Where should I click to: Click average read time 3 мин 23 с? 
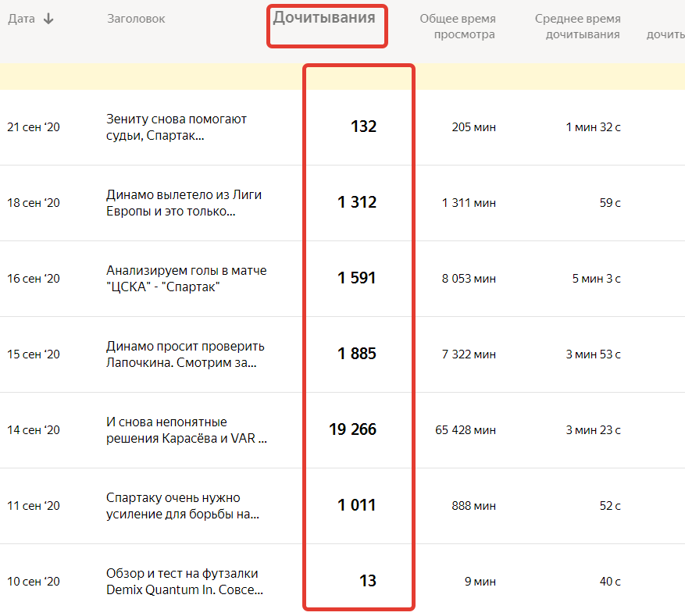click(594, 430)
